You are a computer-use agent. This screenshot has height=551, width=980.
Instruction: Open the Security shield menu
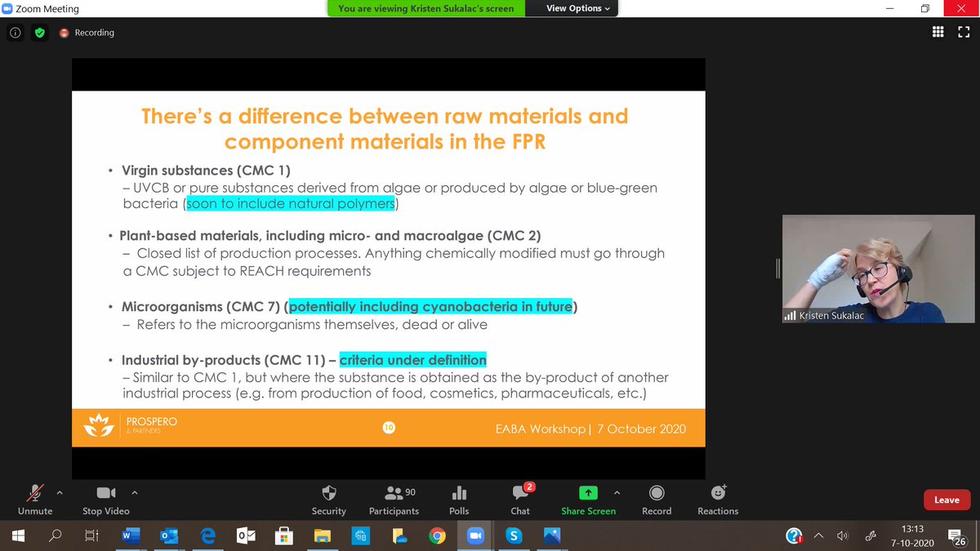click(328, 500)
